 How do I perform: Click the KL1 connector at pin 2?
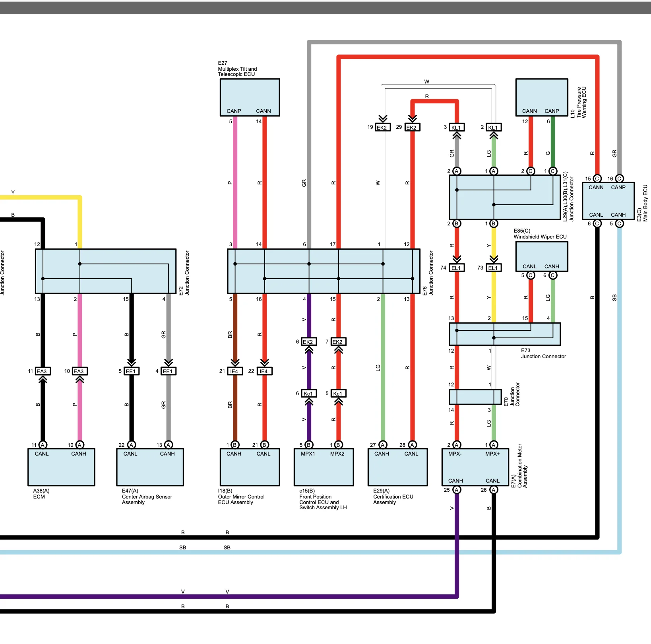pyautogui.click(x=493, y=127)
